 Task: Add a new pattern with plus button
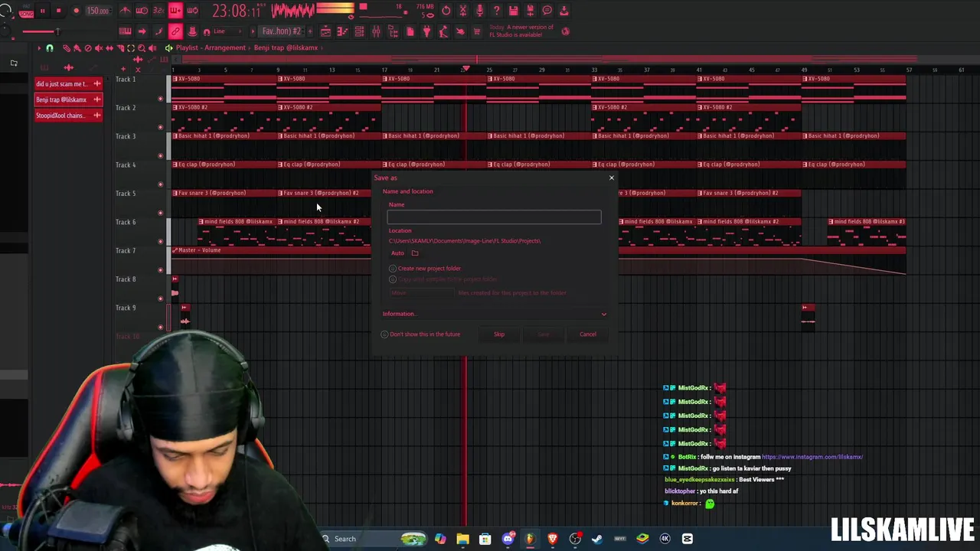(x=311, y=31)
